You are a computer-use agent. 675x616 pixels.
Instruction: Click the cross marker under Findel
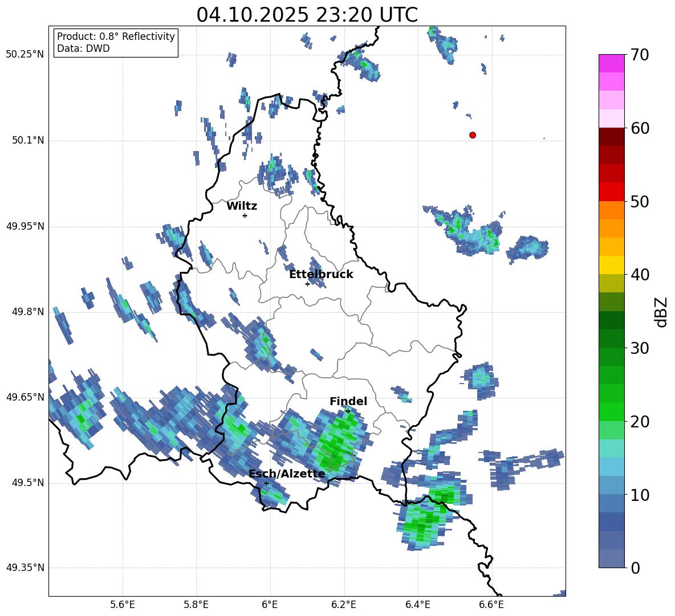click(x=348, y=411)
